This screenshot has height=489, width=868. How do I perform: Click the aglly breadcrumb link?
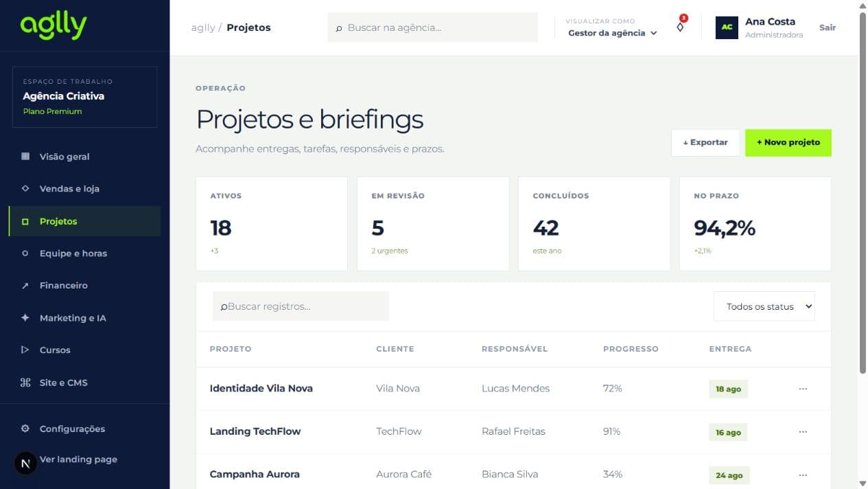pos(203,27)
